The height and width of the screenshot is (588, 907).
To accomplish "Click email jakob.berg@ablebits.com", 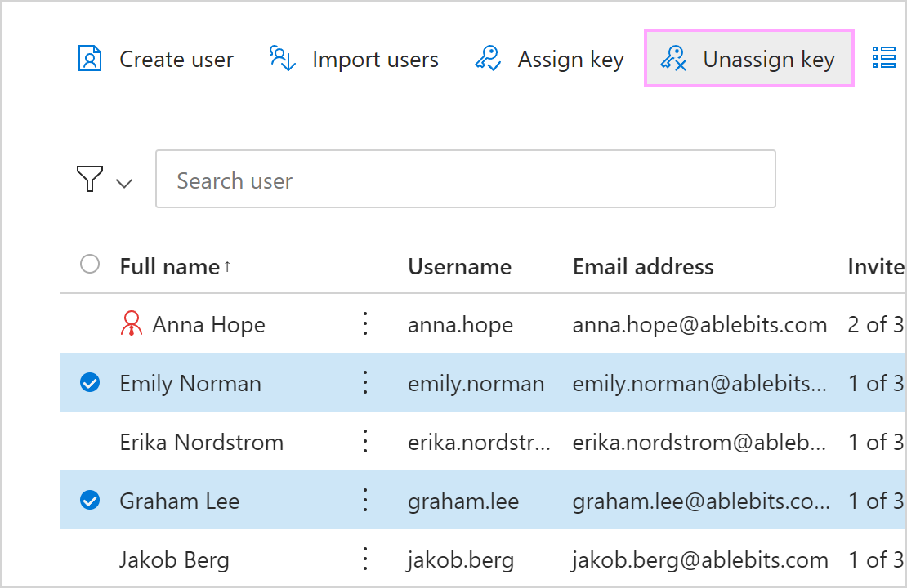I will [x=699, y=560].
